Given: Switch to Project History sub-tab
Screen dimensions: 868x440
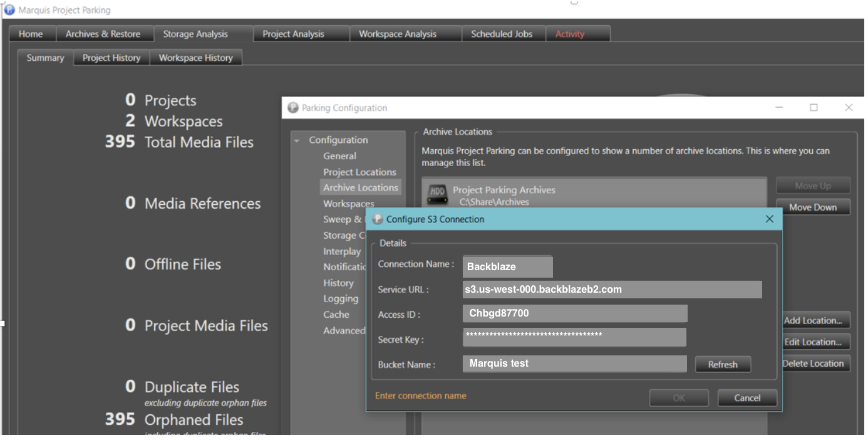Looking at the screenshot, I should pos(111,58).
